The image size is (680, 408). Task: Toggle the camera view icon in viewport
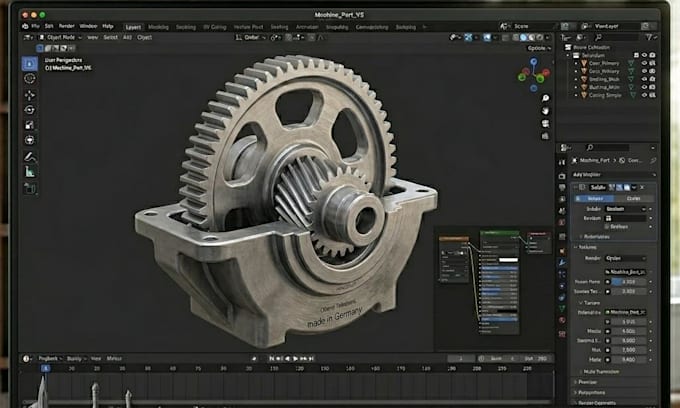tap(545, 124)
